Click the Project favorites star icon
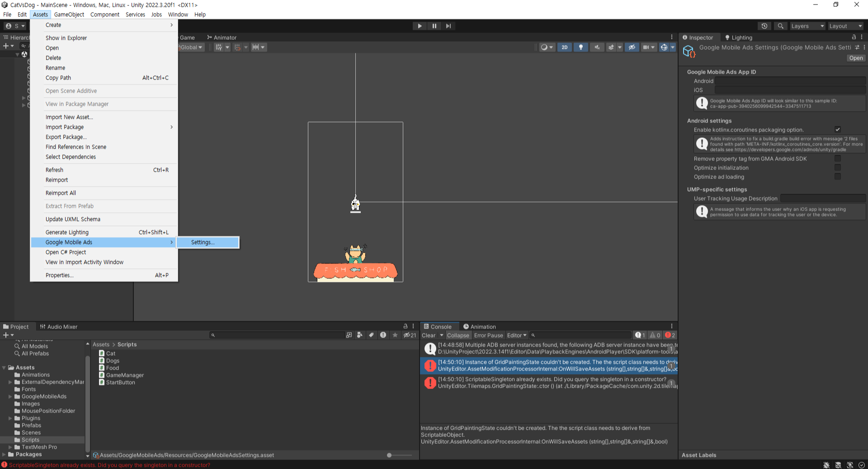The width and height of the screenshot is (868, 469). point(395,335)
